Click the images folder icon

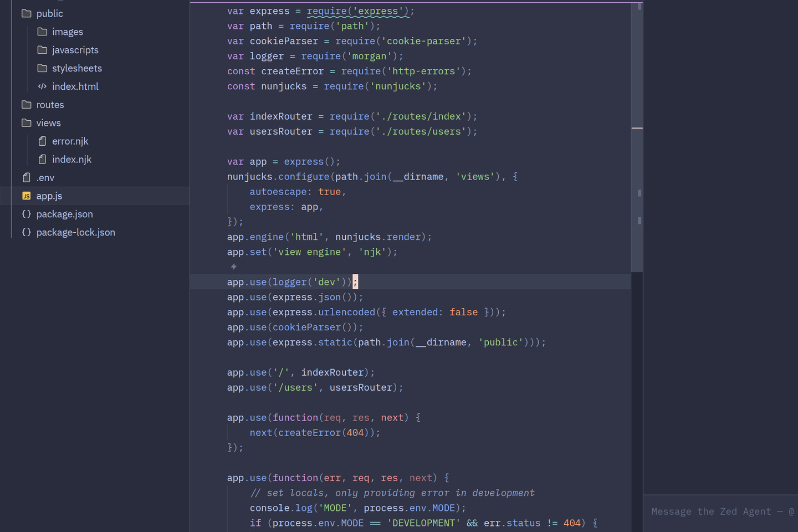42,32
